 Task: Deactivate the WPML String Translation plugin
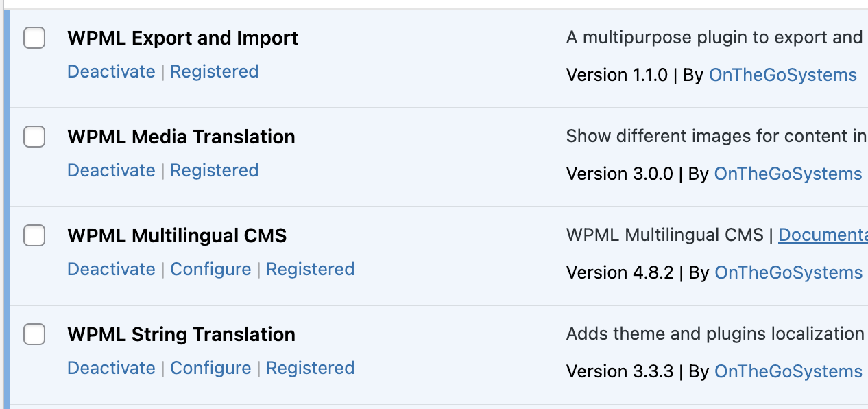(x=111, y=368)
